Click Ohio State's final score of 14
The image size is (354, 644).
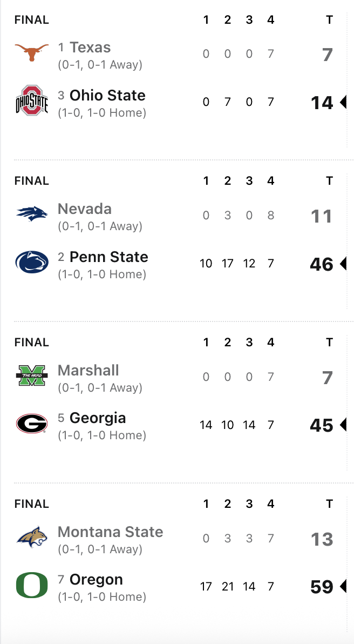(x=322, y=103)
